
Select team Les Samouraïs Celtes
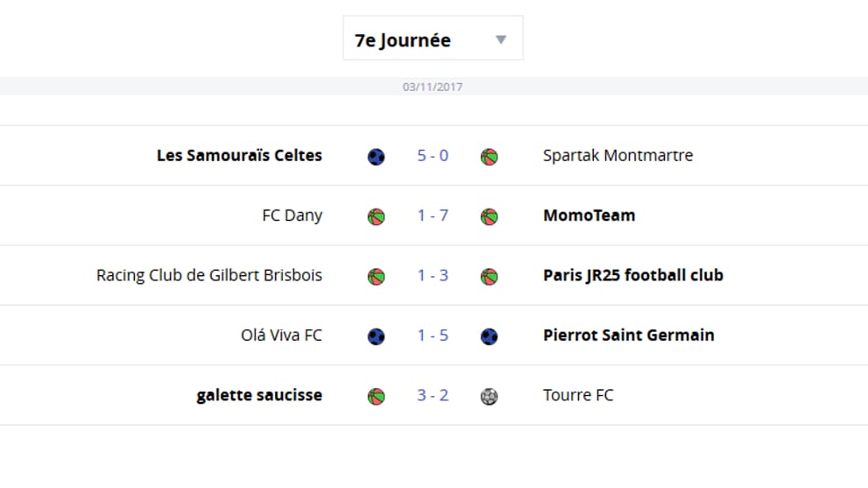pyautogui.click(x=239, y=156)
